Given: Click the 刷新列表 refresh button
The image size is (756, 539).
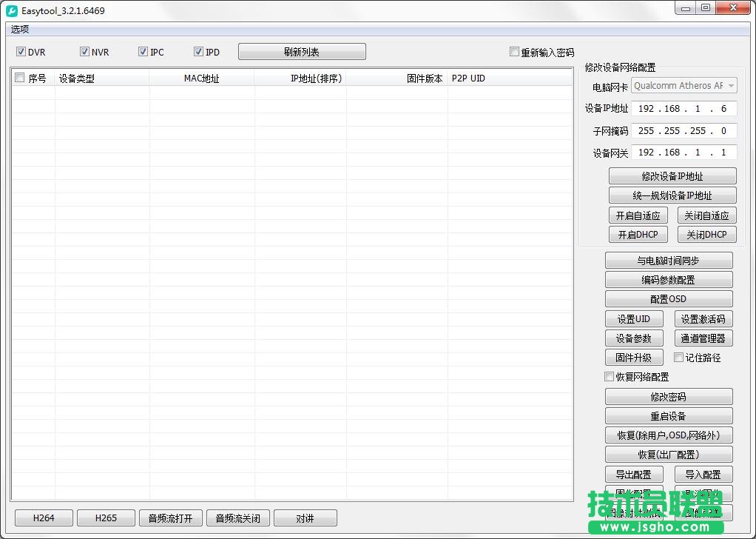Looking at the screenshot, I should [302, 51].
